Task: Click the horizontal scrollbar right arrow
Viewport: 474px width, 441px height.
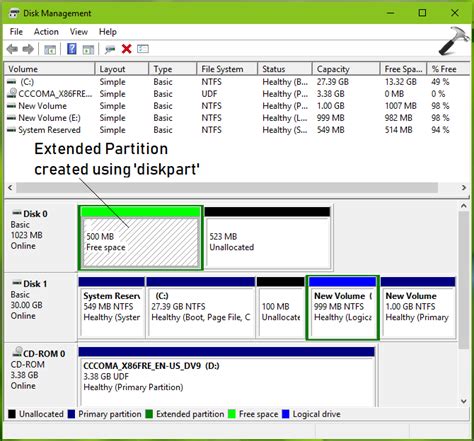Action: tap(464, 188)
